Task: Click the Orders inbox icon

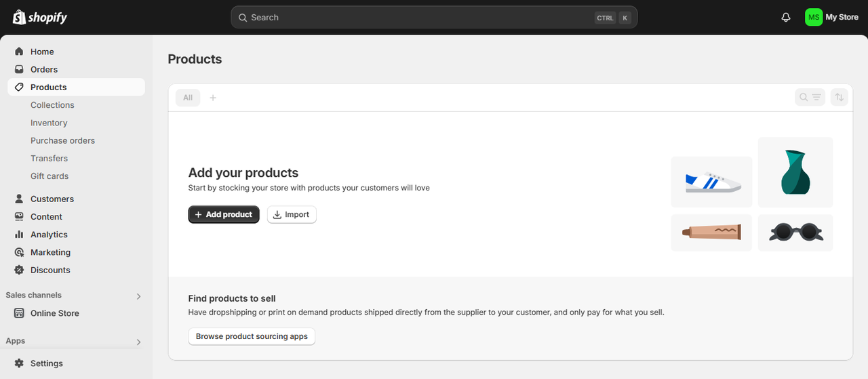Action: (x=19, y=69)
